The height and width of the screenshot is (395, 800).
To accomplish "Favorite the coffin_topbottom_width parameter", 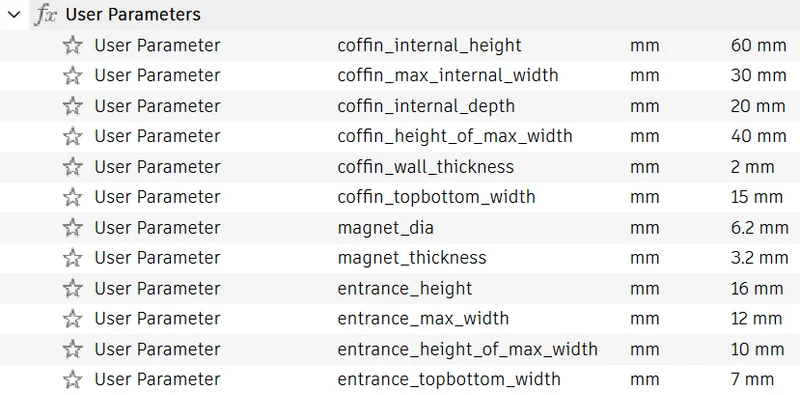I will coord(72,197).
